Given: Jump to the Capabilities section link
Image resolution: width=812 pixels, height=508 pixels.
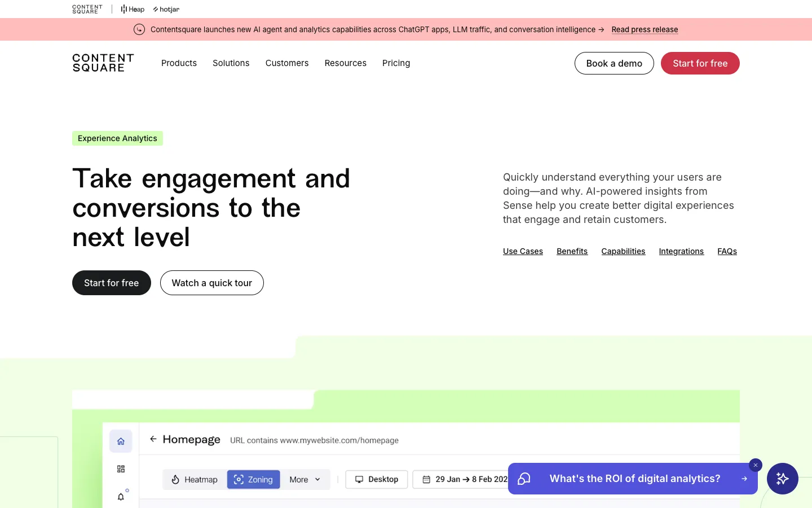Looking at the screenshot, I should (x=623, y=251).
